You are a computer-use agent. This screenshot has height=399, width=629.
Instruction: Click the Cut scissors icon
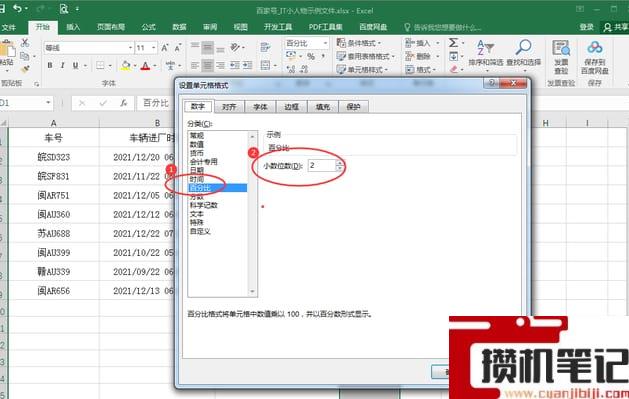[25, 43]
